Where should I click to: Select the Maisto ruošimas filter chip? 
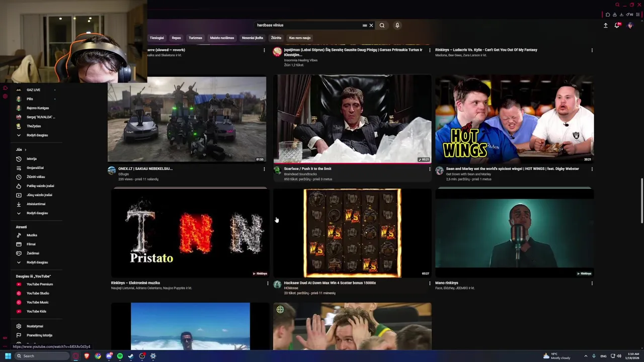click(222, 38)
